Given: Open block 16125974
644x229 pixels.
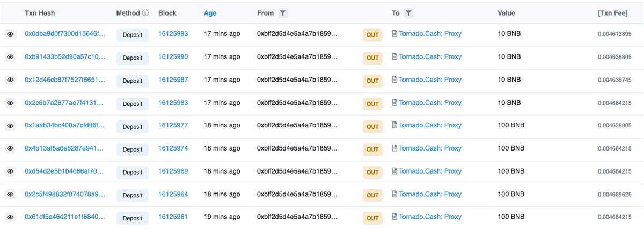Looking at the screenshot, I should pyautogui.click(x=173, y=148).
